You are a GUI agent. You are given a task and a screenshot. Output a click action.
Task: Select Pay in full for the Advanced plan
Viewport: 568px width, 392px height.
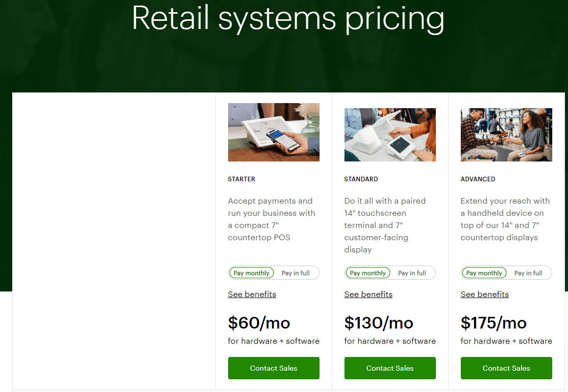529,273
